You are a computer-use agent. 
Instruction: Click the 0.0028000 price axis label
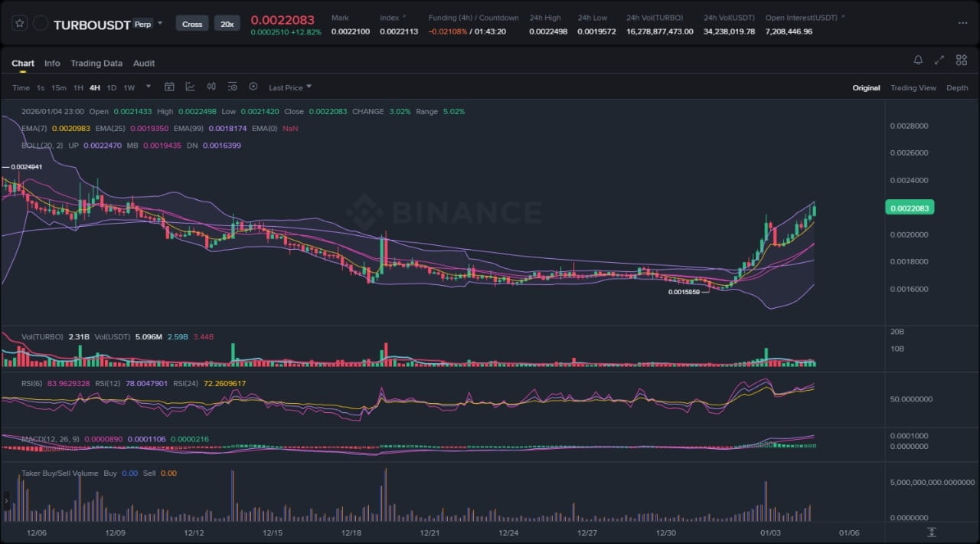[x=907, y=126]
